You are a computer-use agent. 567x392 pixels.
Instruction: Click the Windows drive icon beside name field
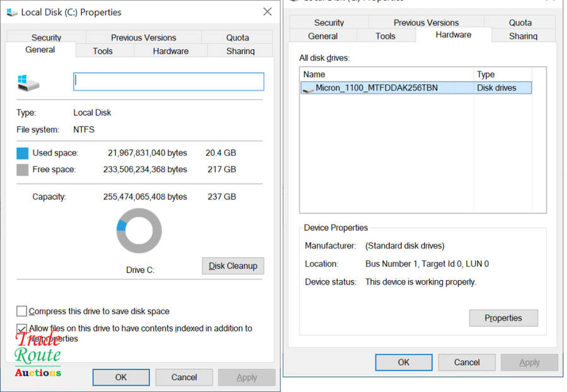[x=28, y=82]
